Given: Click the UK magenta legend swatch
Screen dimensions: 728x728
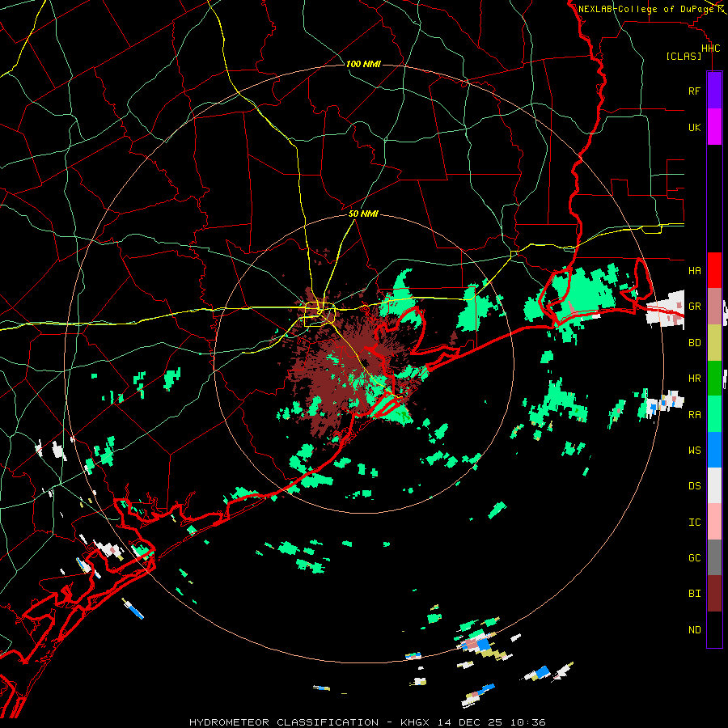Looking at the screenshot, I should (x=714, y=127).
